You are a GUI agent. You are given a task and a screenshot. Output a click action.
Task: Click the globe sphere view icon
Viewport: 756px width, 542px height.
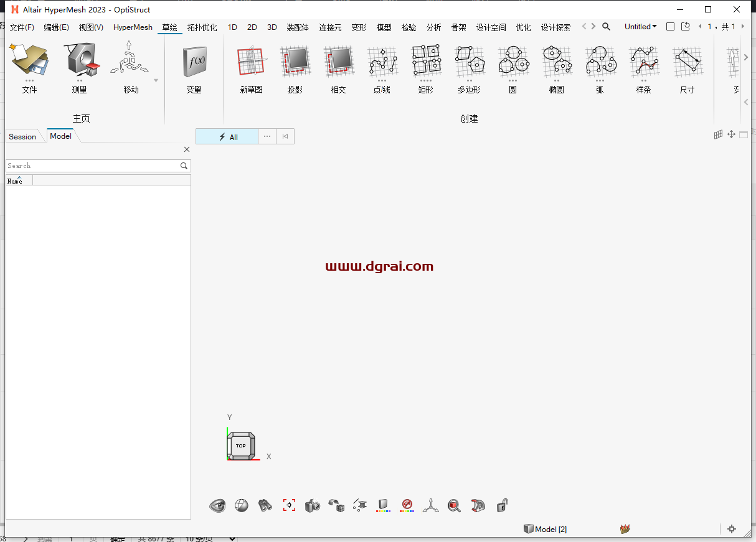242,505
